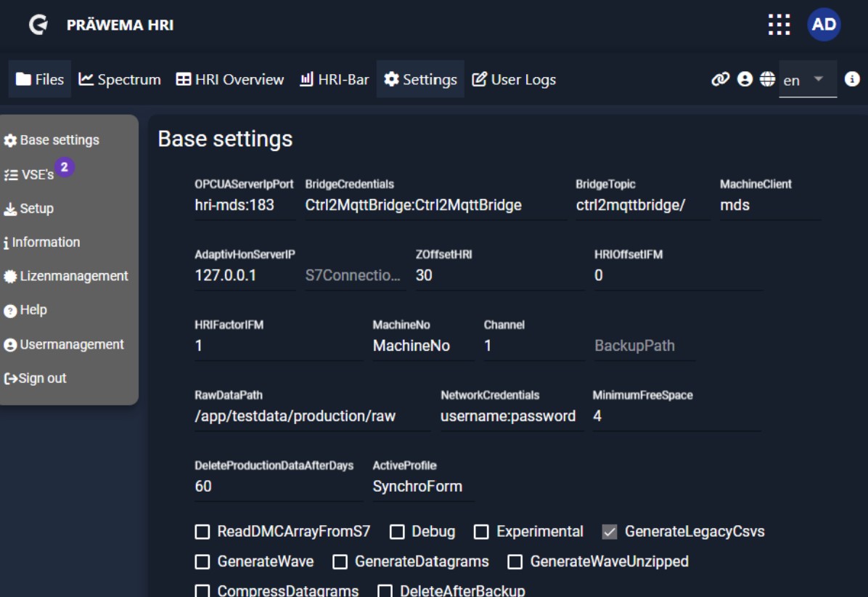
Task: Enable the ReadDMCArrayFromS7 checkbox
Action: click(202, 532)
